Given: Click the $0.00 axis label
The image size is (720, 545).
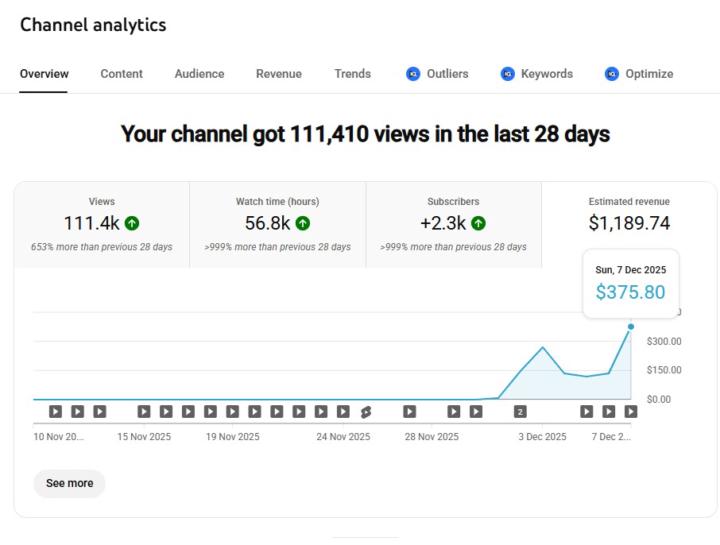Looking at the screenshot, I should pyautogui.click(x=658, y=399).
